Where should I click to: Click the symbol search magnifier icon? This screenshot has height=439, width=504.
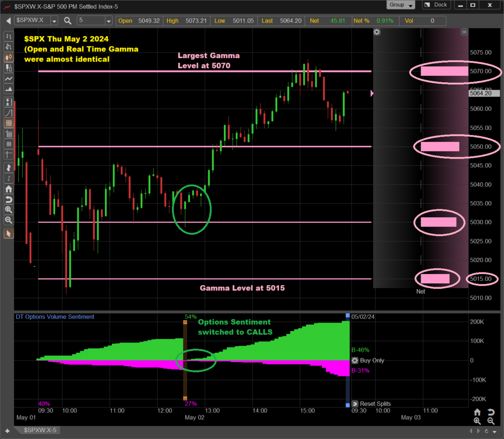[x=68, y=21]
